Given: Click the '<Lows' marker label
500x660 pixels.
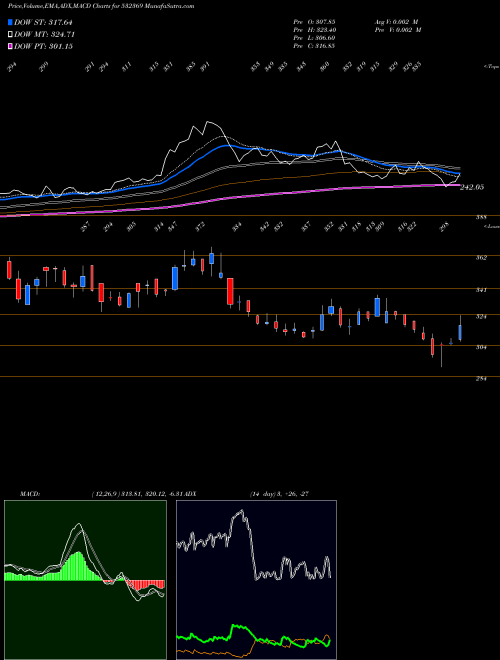Looking at the screenshot, I should click(491, 226).
